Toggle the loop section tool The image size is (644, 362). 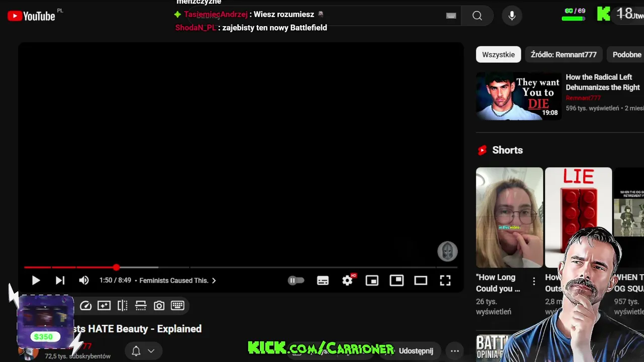pos(141,306)
